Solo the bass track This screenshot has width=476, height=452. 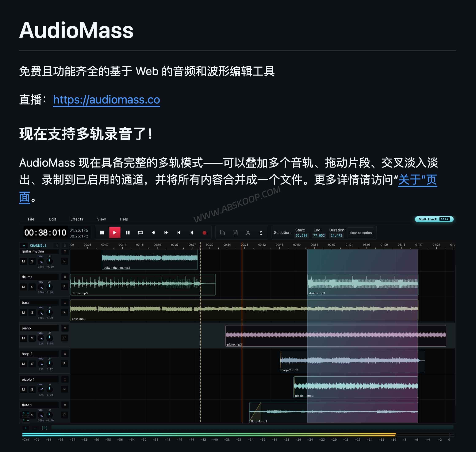(32, 313)
